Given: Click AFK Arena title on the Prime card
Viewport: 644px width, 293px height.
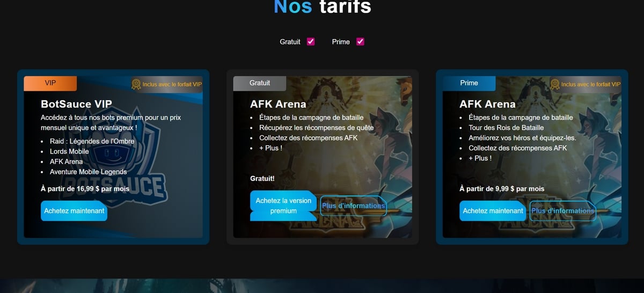Looking at the screenshot, I should 487,104.
